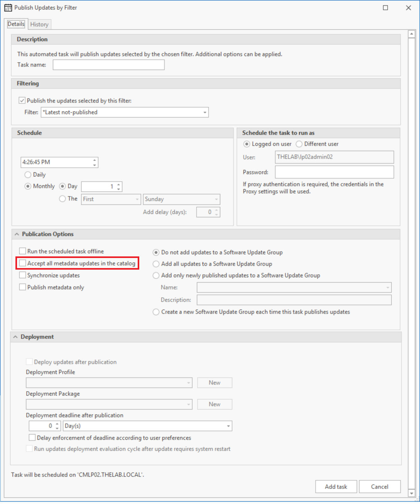
Task: Click the Add delay (days) spinner field
Action: [208, 212]
